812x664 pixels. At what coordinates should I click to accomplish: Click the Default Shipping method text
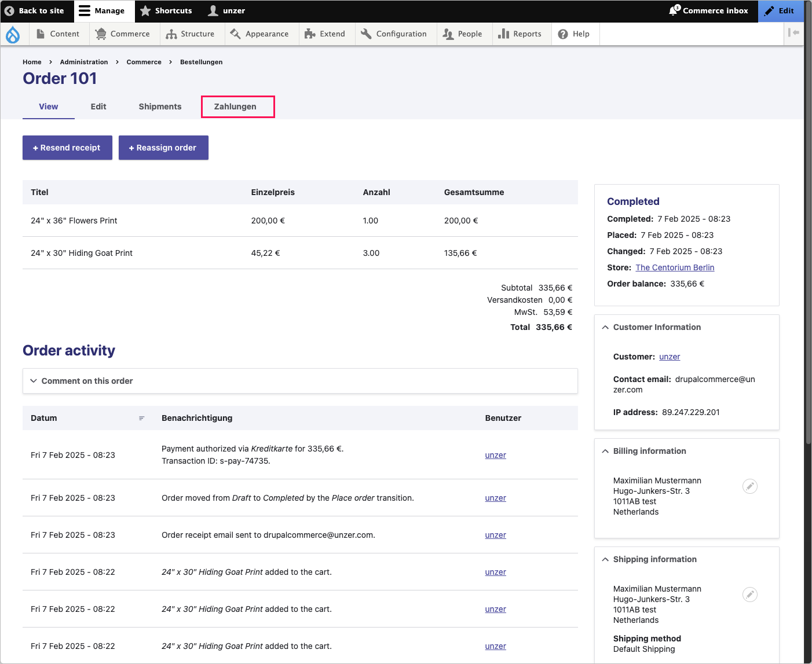pos(644,649)
